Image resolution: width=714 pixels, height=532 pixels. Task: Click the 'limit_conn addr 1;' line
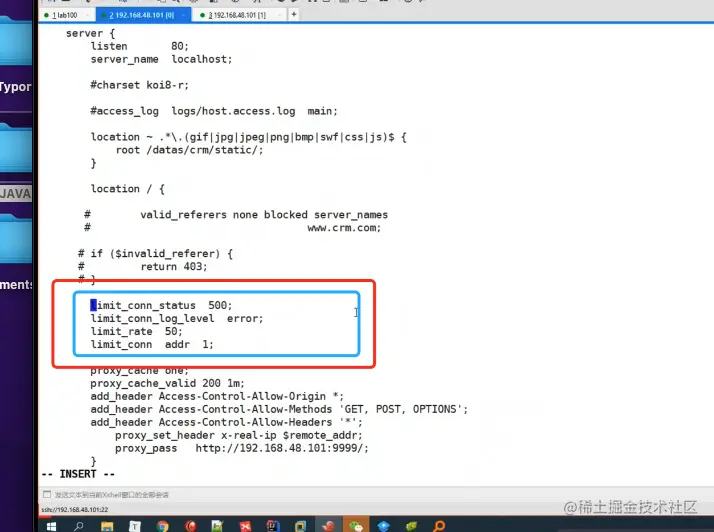click(152, 345)
